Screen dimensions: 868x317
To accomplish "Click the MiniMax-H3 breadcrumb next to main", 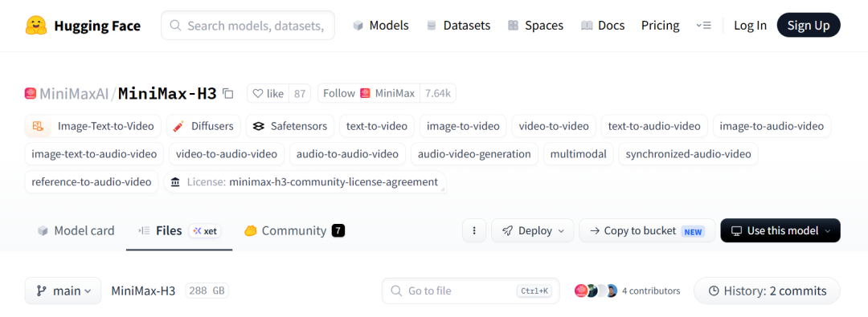I will (x=143, y=291).
